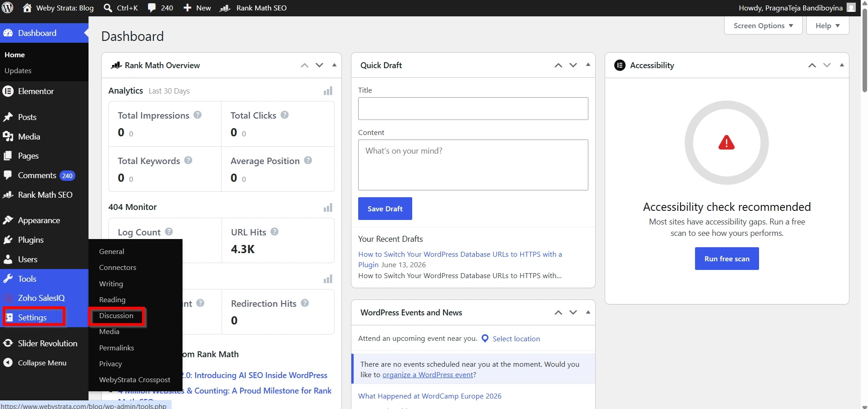Click the Slider Revolution refresh icon
The image size is (868, 409).
tap(8, 343)
